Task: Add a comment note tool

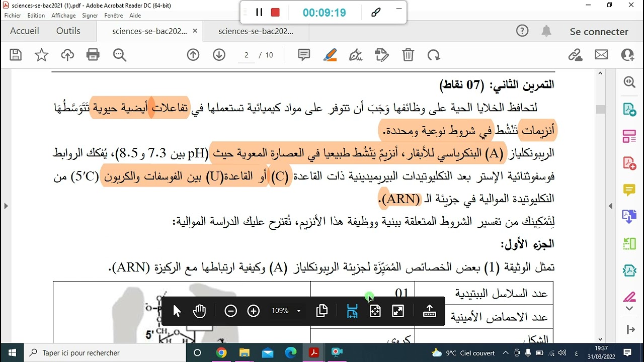Action: (x=304, y=55)
